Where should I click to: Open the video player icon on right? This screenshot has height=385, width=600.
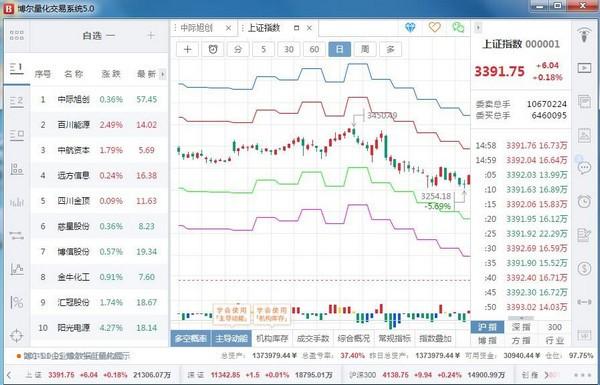(x=584, y=68)
